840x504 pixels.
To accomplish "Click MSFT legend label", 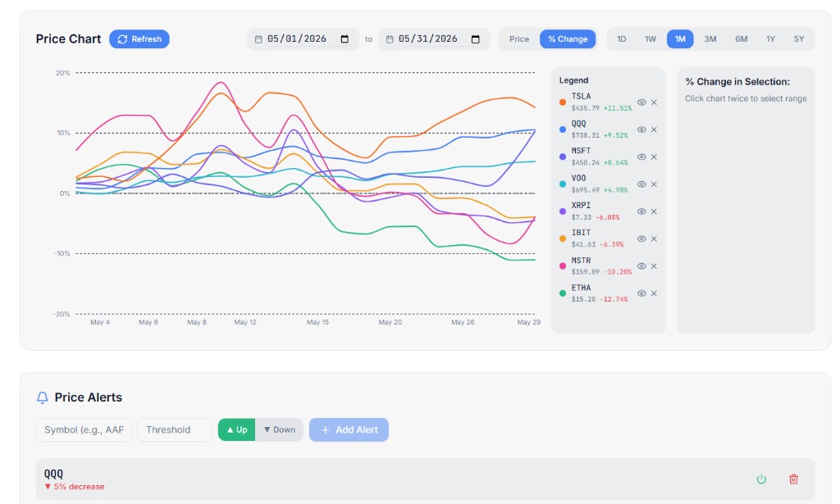I will click(581, 151).
